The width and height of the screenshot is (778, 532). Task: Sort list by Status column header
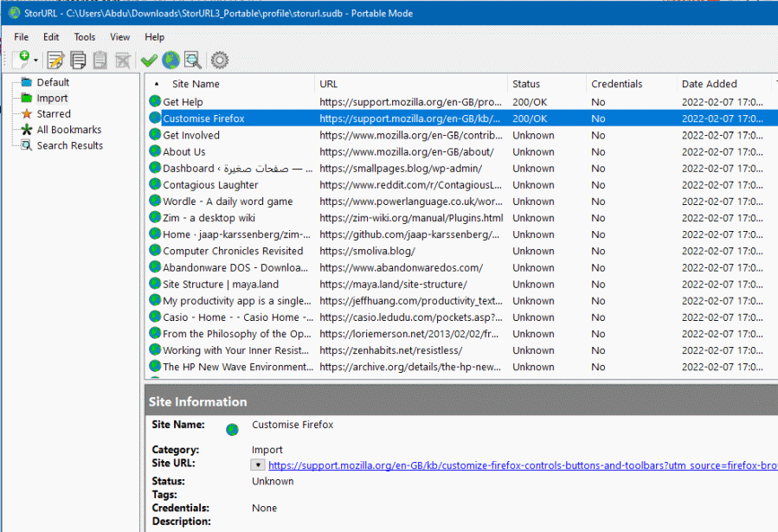[x=526, y=84]
